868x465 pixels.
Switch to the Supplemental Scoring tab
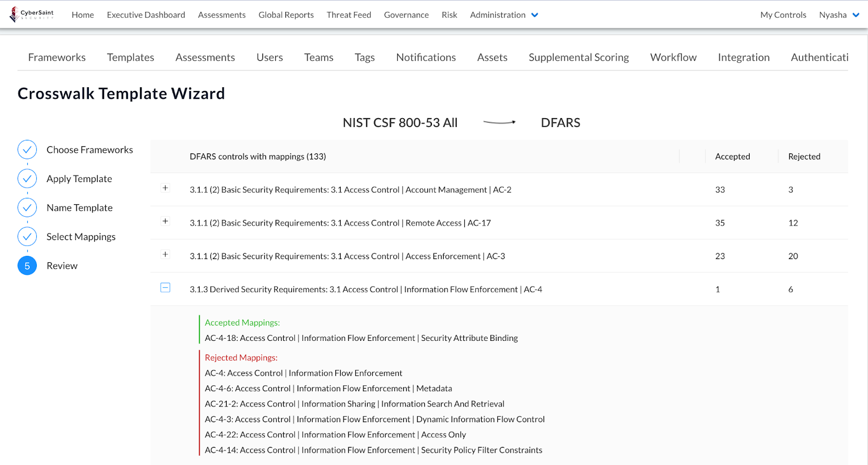click(x=579, y=57)
